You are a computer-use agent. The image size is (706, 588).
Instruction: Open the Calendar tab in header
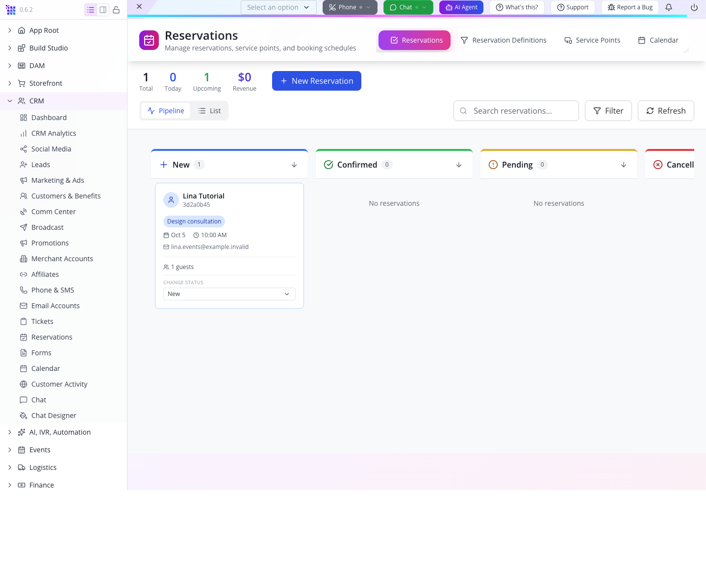658,40
